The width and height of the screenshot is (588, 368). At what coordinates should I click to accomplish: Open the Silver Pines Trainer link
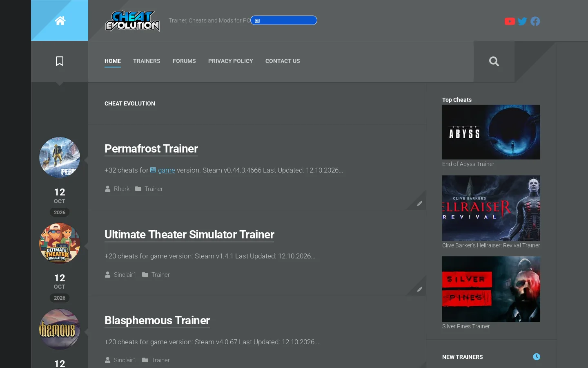coord(466,326)
